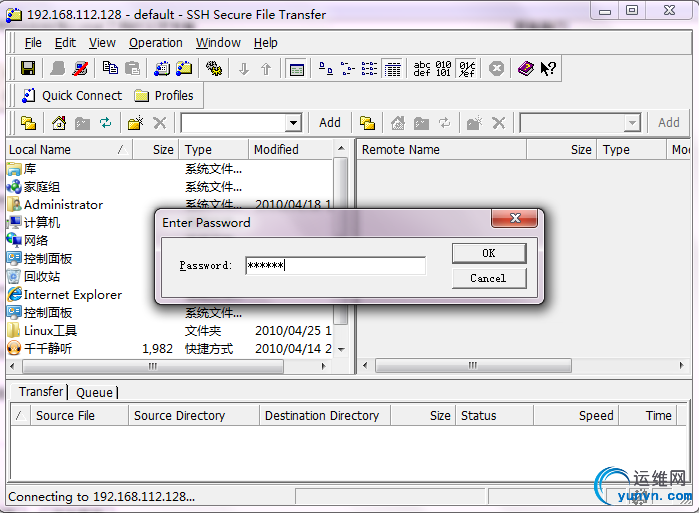Click the What's This context help icon
The image size is (699, 513).
click(x=548, y=69)
